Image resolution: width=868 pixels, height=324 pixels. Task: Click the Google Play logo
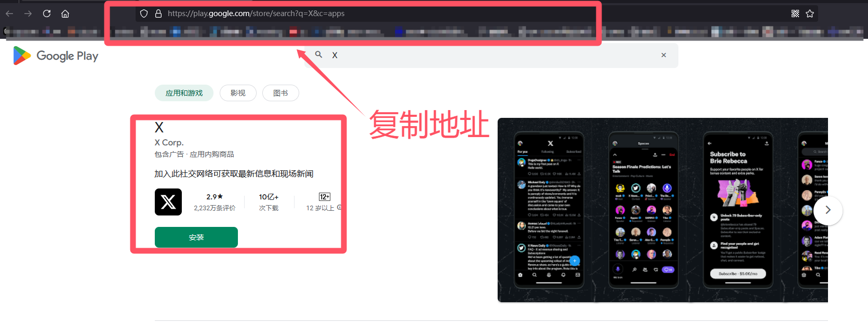tap(56, 56)
